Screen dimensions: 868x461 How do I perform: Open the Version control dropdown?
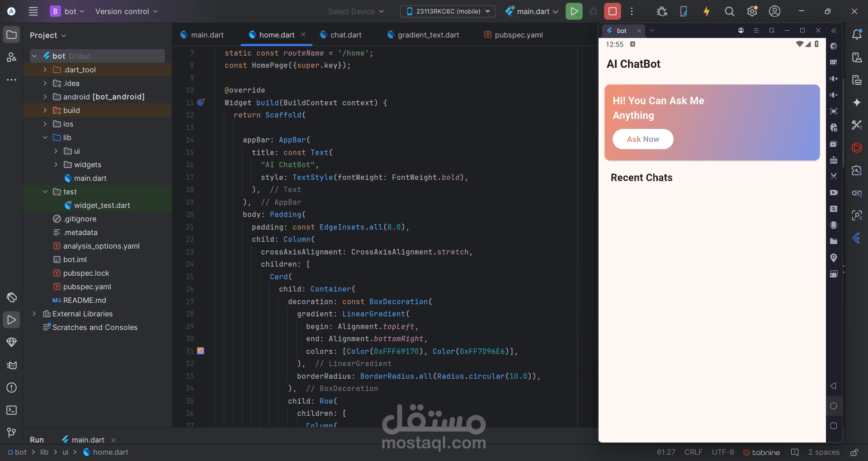tap(127, 11)
